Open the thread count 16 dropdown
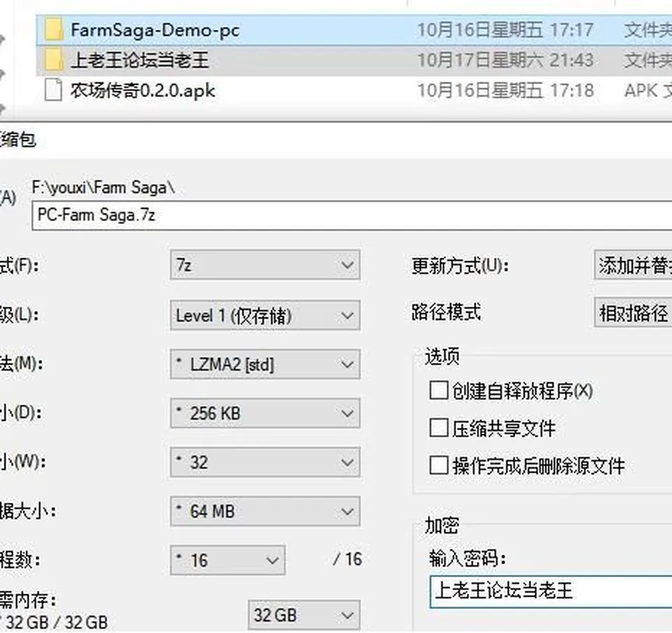This screenshot has width=672, height=633. pos(227,559)
